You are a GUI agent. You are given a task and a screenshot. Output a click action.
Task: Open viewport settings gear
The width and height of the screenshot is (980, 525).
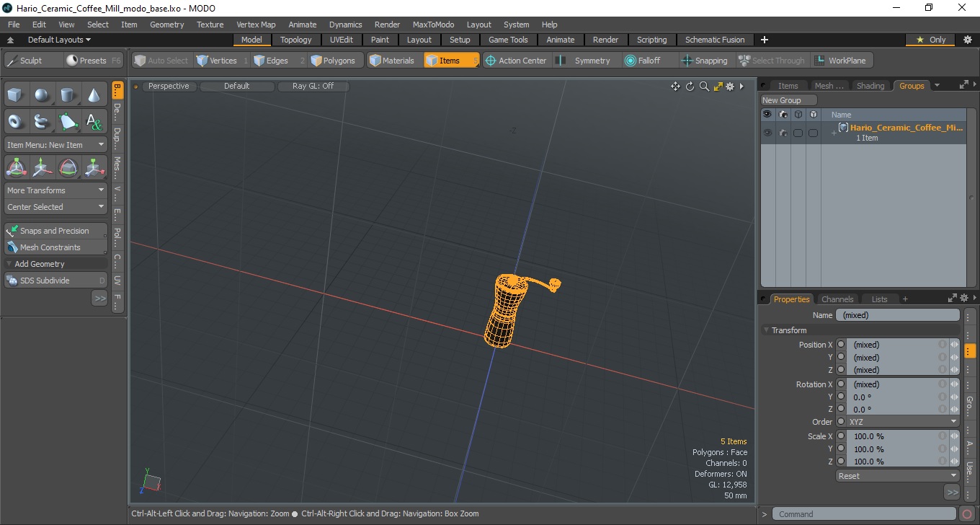coord(730,87)
